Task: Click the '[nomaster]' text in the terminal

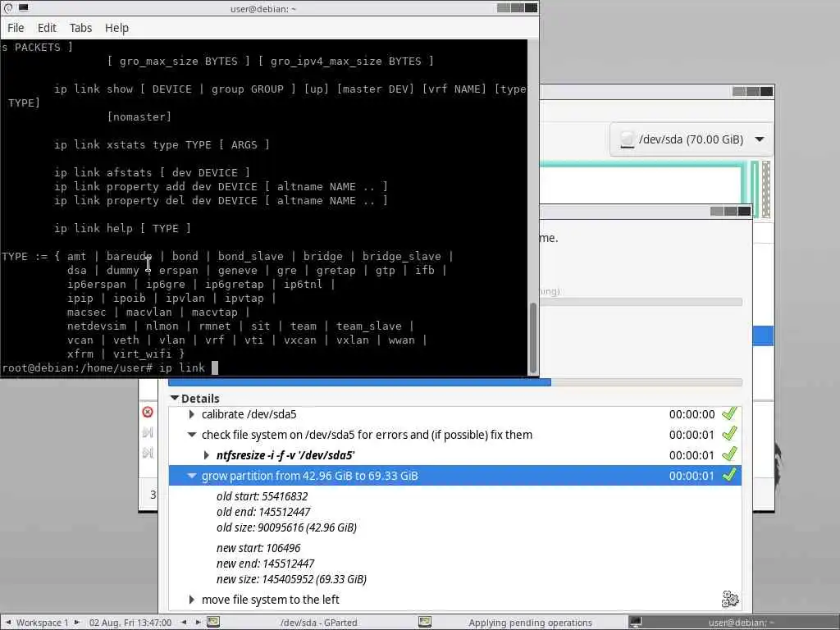Action: tap(139, 116)
